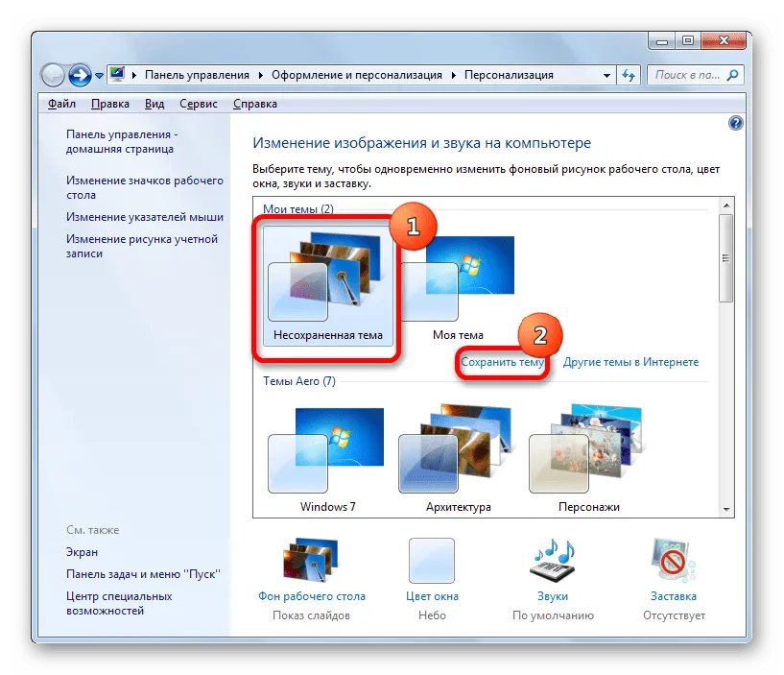Viewport: 784px width, 675px height.
Task: Click the themes list scrollbar thumb
Action: tap(726, 258)
